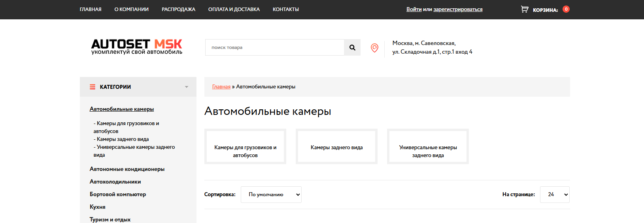Click the КАТЕГОРИИ header label

point(115,87)
